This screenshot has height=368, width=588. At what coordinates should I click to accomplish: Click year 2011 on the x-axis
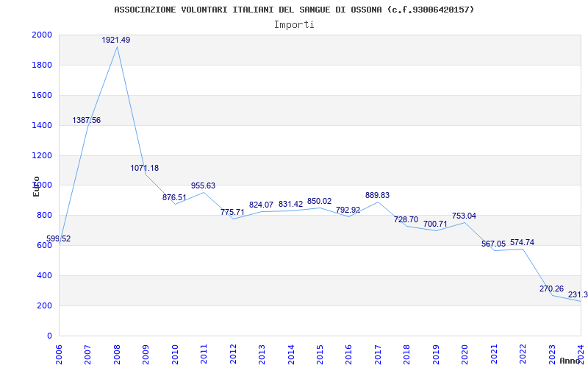pos(204,354)
